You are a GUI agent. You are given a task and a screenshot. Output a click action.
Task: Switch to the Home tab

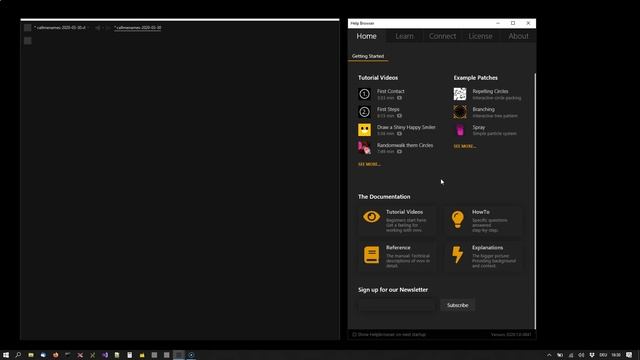(x=367, y=36)
